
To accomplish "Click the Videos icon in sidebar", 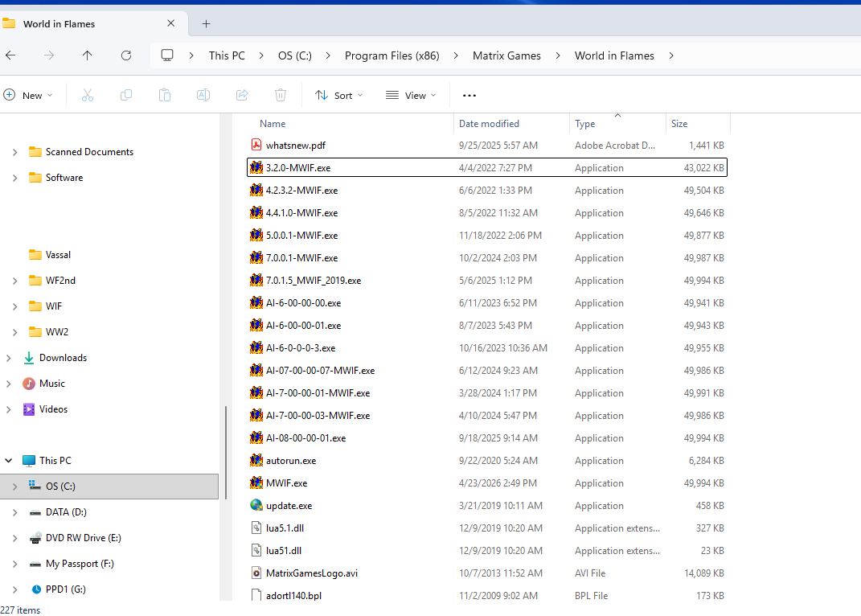I will [29, 409].
